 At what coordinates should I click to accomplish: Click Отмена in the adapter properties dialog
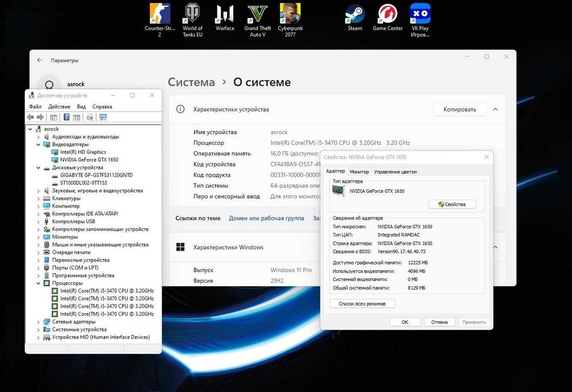click(439, 322)
